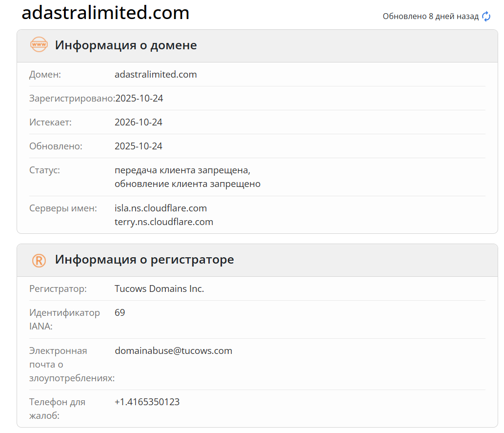Select the 'Обновлено:' date value 2025-10-24

point(139,146)
